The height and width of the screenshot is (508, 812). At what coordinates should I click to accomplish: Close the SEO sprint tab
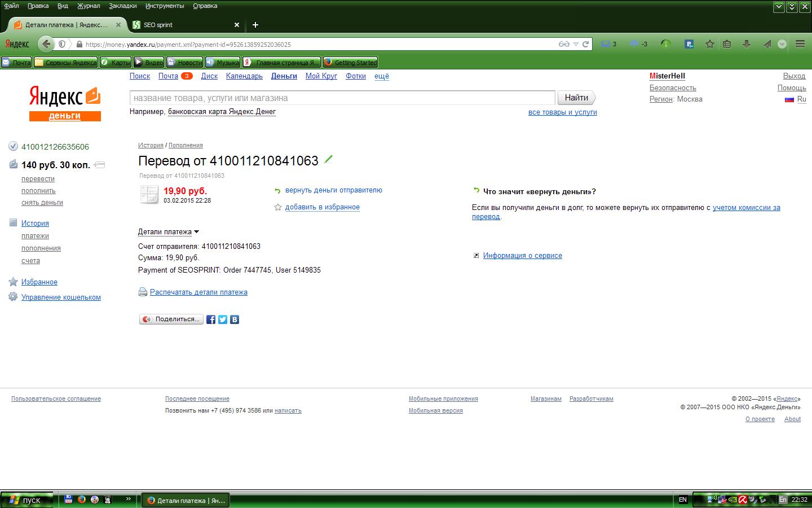pos(237,25)
